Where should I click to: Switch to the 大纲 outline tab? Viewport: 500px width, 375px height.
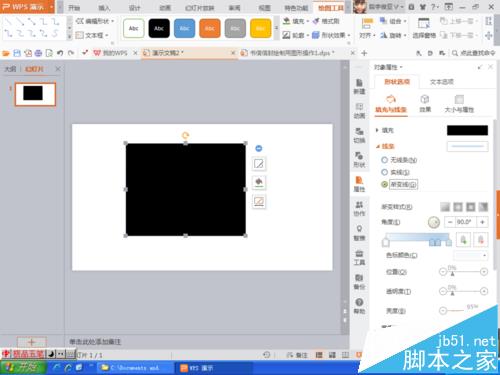click(x=10, y=69)
